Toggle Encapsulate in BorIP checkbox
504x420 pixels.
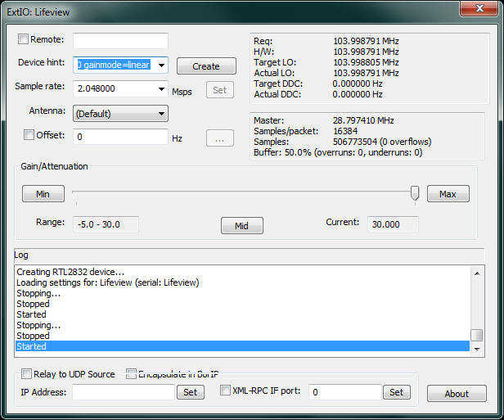point(131,374)
